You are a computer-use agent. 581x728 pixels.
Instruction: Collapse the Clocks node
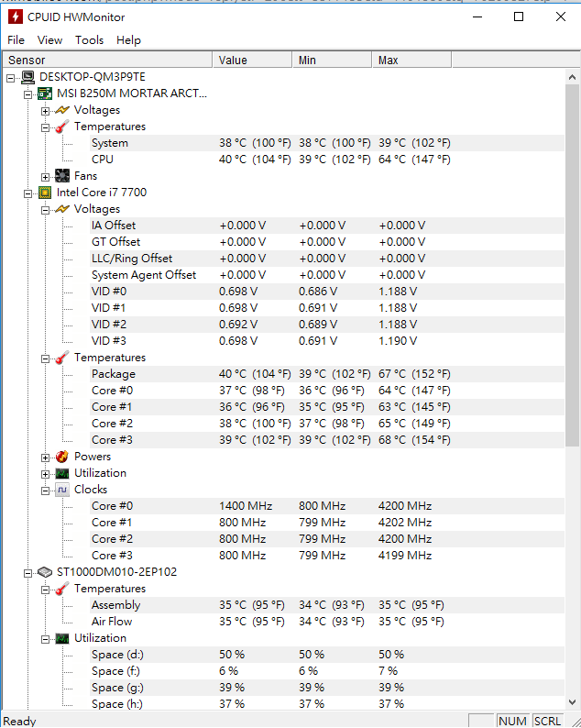pos(45,491)
